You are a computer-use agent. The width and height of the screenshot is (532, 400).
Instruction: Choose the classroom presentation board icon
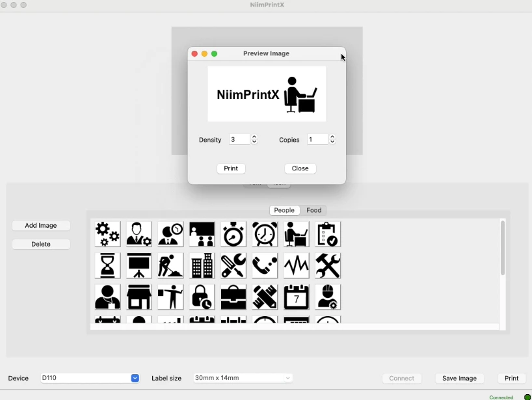[202, 234]
